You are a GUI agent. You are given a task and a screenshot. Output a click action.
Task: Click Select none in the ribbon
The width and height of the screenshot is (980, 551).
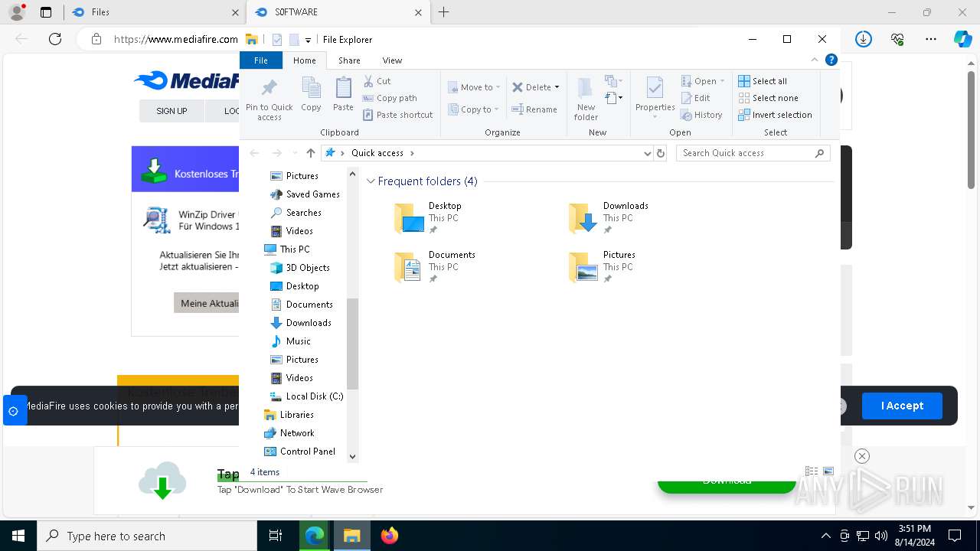[x=768, y=98]
